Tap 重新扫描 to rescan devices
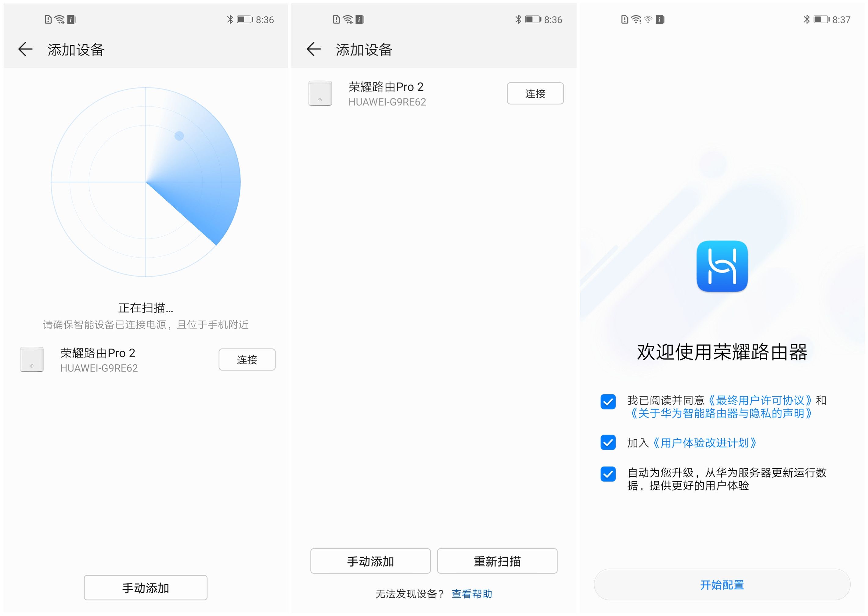This screenshot has width=868, height=616. pyautogui.click(x=497, y=561)
